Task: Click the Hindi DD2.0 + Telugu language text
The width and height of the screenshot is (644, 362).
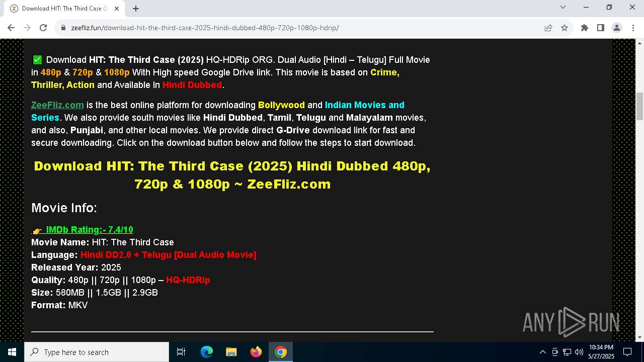Action: [168, 255]
